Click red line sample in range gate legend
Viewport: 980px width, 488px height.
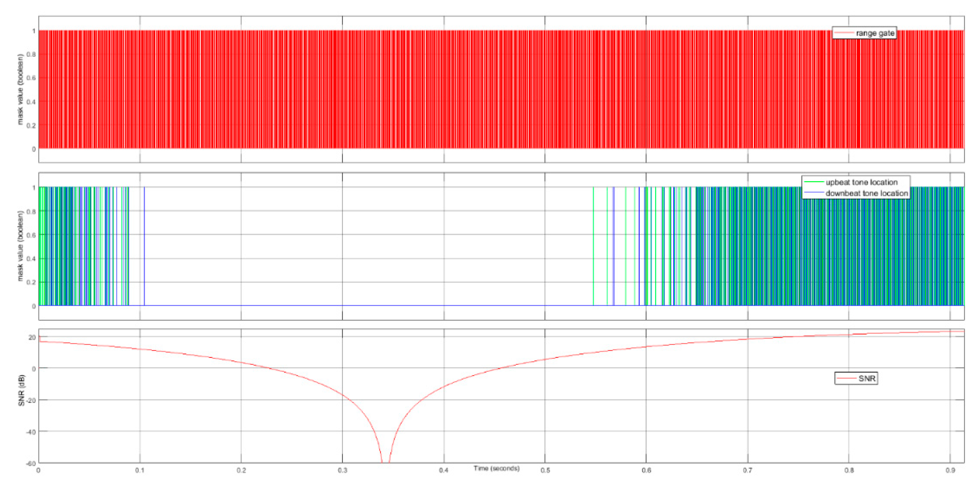pyautogui.click(x=844, y=33)
